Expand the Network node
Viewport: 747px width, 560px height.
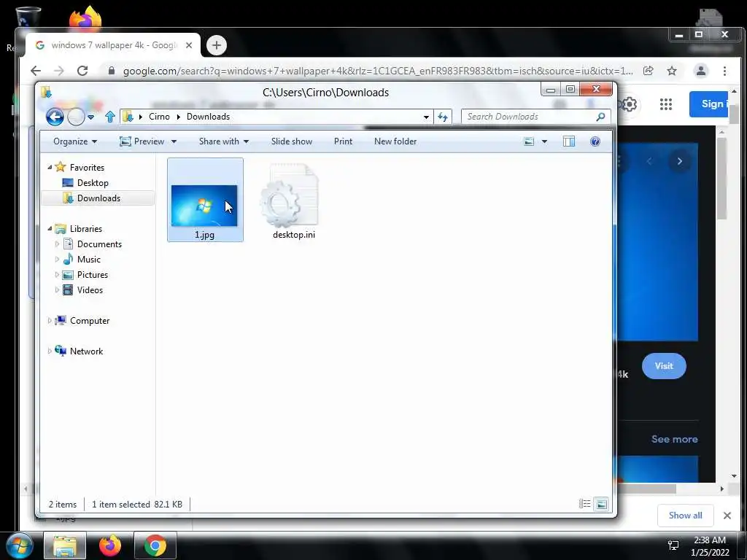coord(50,351)
